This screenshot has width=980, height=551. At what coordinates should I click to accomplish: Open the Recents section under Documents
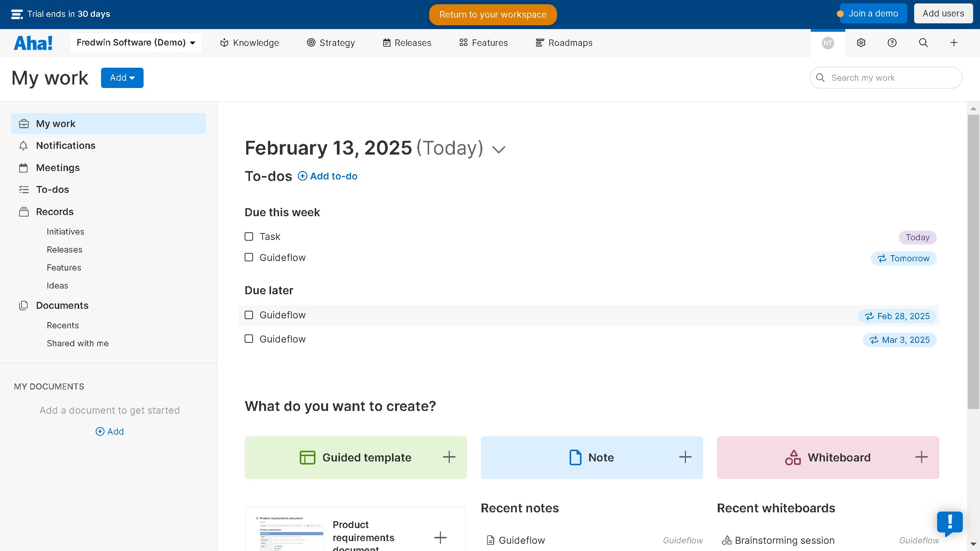coord(63,325)
